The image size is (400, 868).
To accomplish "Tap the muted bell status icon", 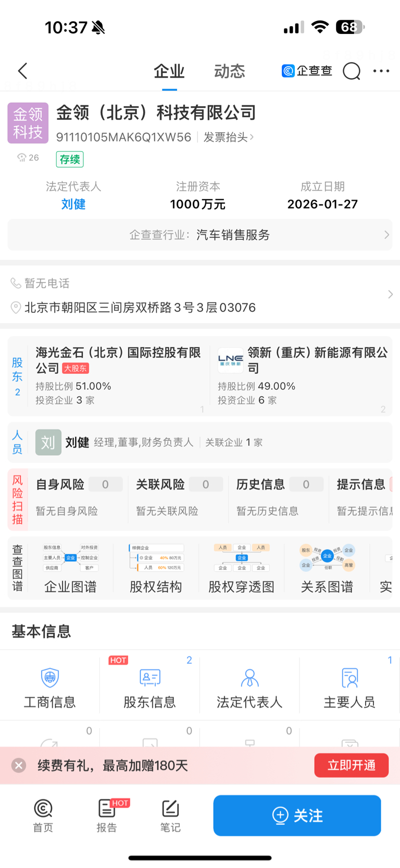I will click(x=98, y=27).
